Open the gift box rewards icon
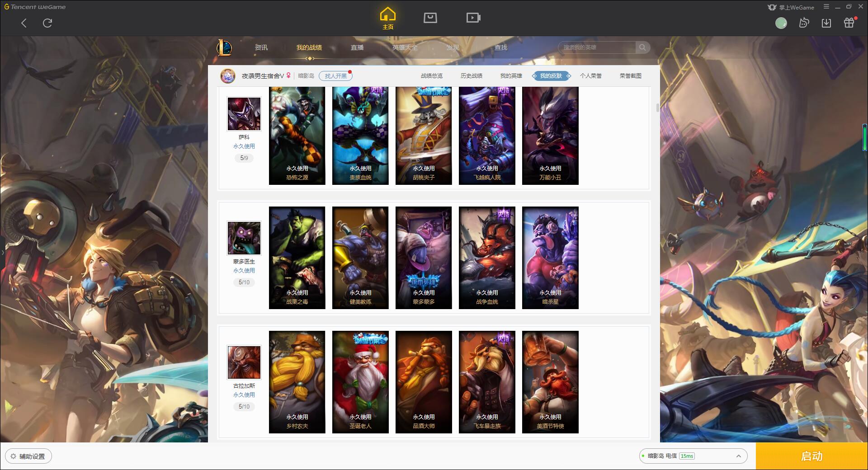 849,23
